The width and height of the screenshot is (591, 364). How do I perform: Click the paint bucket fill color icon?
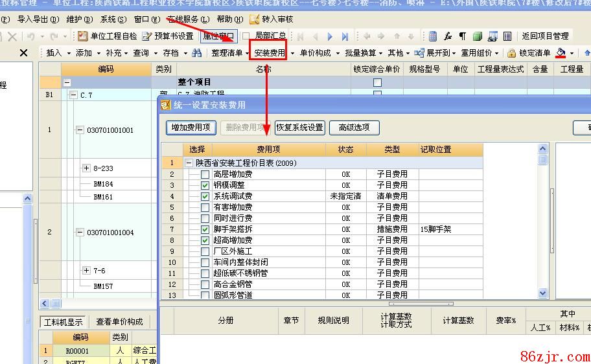561,53
